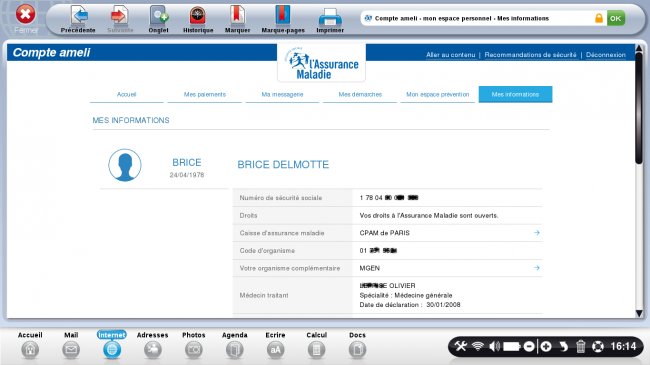
Task: Zoom in with the plus icon
Action: (x=546, y=346)
